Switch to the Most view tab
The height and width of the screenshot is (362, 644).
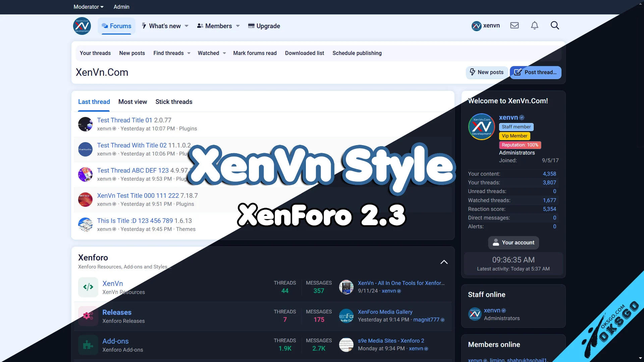click(132, 102)
